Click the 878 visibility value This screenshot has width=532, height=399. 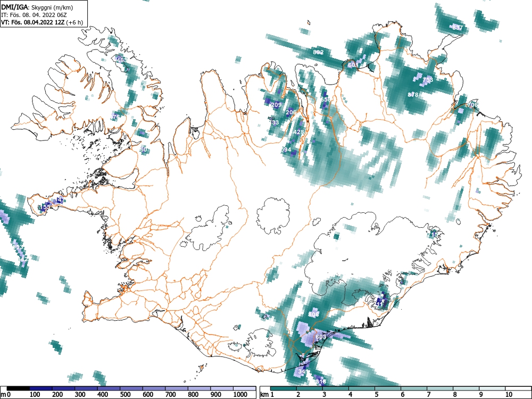[x=413, y=95]
